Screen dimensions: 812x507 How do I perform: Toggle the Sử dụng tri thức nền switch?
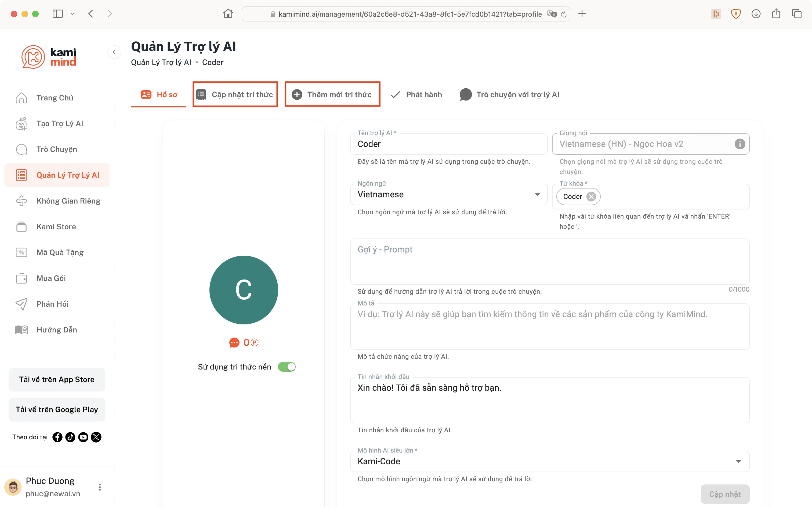287,367
